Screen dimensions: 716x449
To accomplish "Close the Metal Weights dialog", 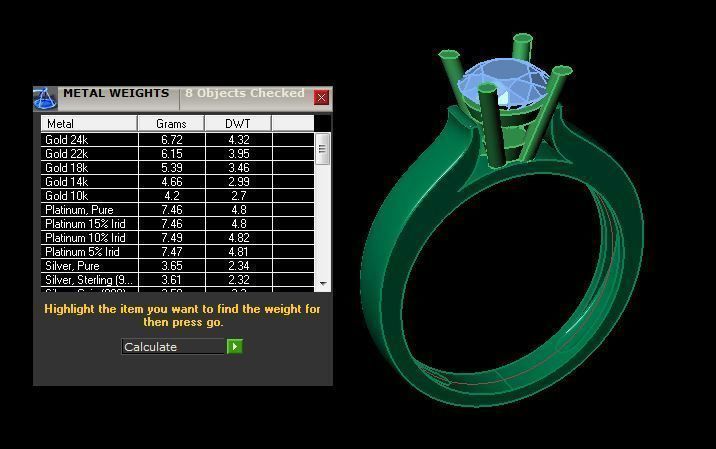I will pyautogui.click(x=321, y=97).
